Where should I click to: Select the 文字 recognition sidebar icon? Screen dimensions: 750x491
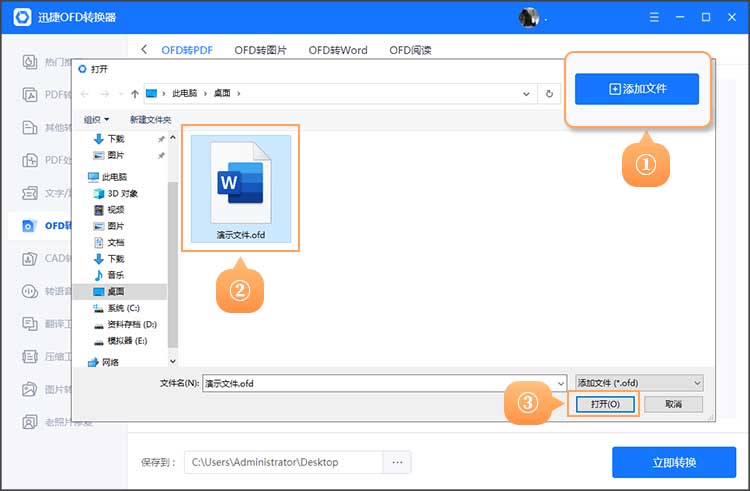pyautogui.click(x=30, y=193)
